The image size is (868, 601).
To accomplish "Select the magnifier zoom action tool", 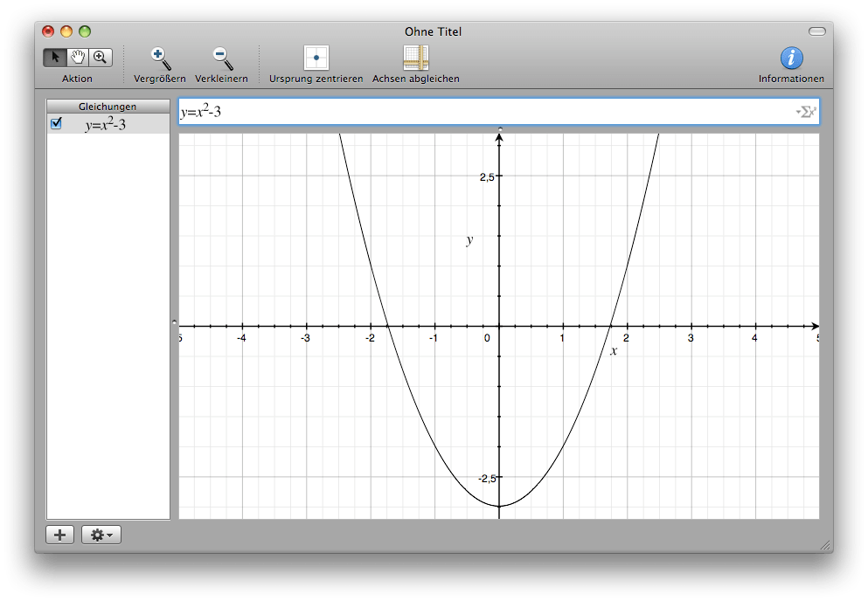I will (x=101, y=57).
